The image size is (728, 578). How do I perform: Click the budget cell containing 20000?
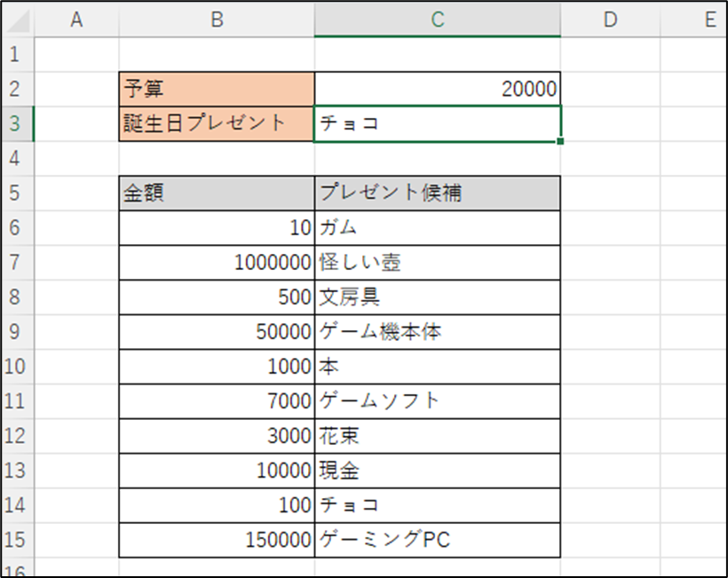[x=438, y=89]
